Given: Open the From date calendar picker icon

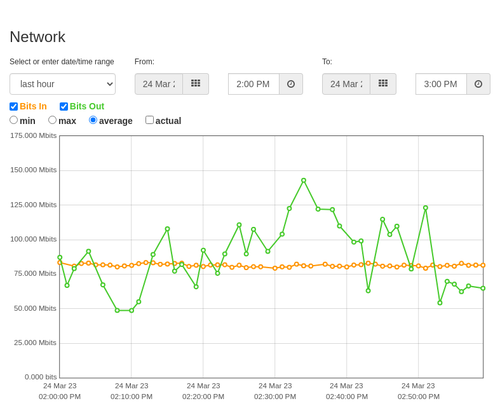Looking at the screenshot, I should click(196, 84).
